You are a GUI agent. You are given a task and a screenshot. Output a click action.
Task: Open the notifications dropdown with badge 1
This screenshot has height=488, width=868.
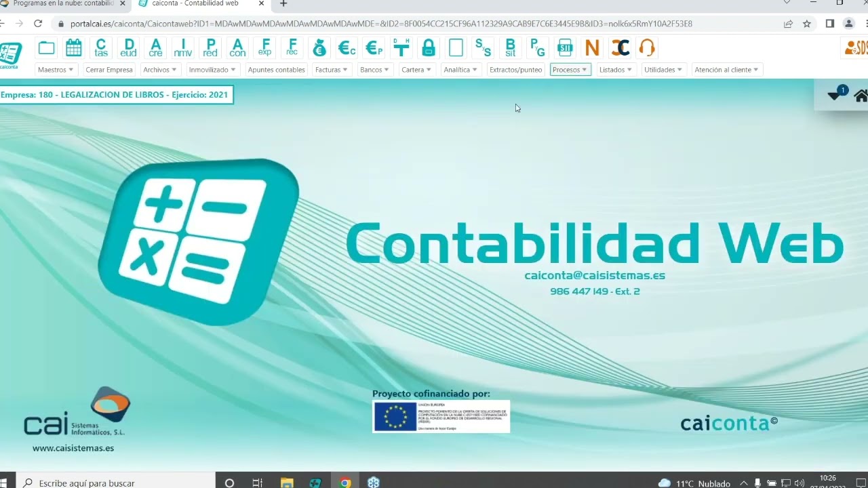pos(837,94)
